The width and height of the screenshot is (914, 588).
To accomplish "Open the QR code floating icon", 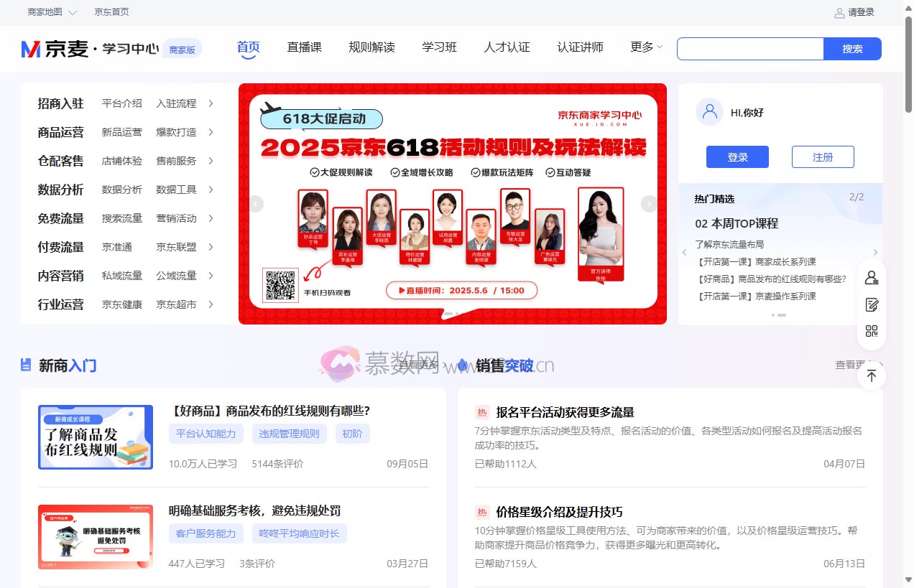I will point(872,332).
